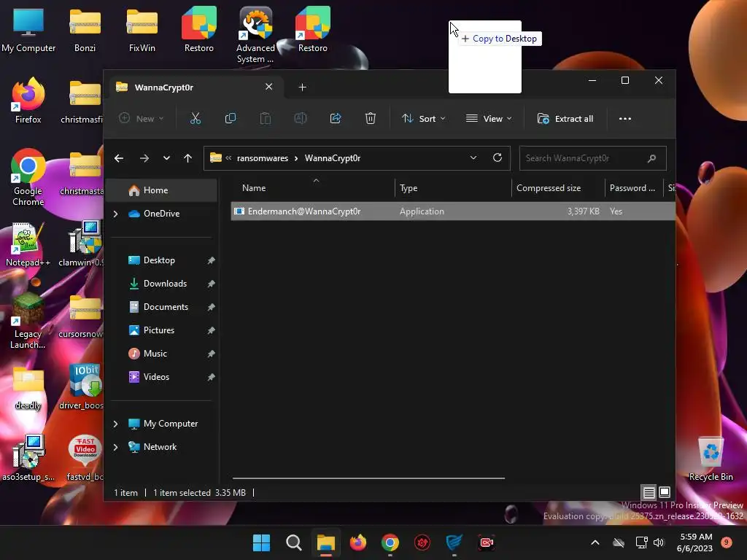Click the Firefox icon in taskbar
Viewport: 747px width, 560px height.
[358, 542]
